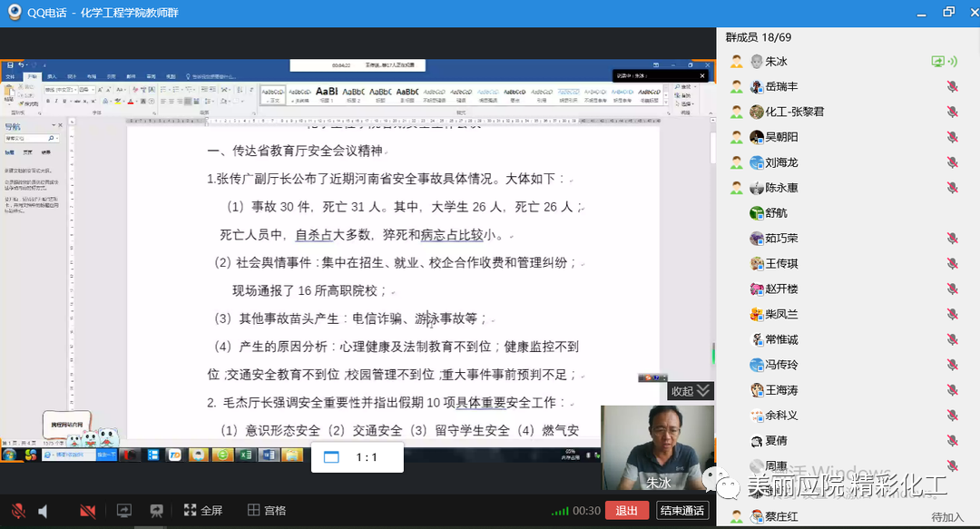980x529 pixels.
Task: Turn on the camera in call toolbar
Action: (x=87, y=511)
